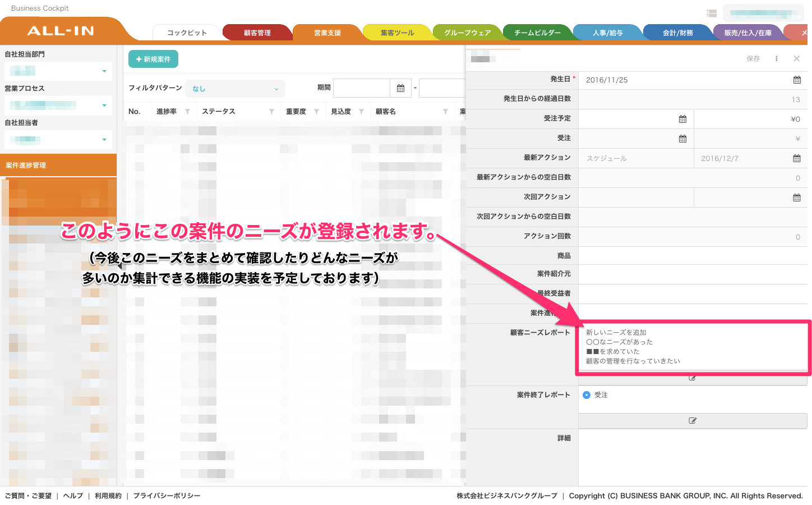This screenshot has height=505, width=812.
Task: Open the ご質問・ご要望 footer link
Action: tap(28, 496)
